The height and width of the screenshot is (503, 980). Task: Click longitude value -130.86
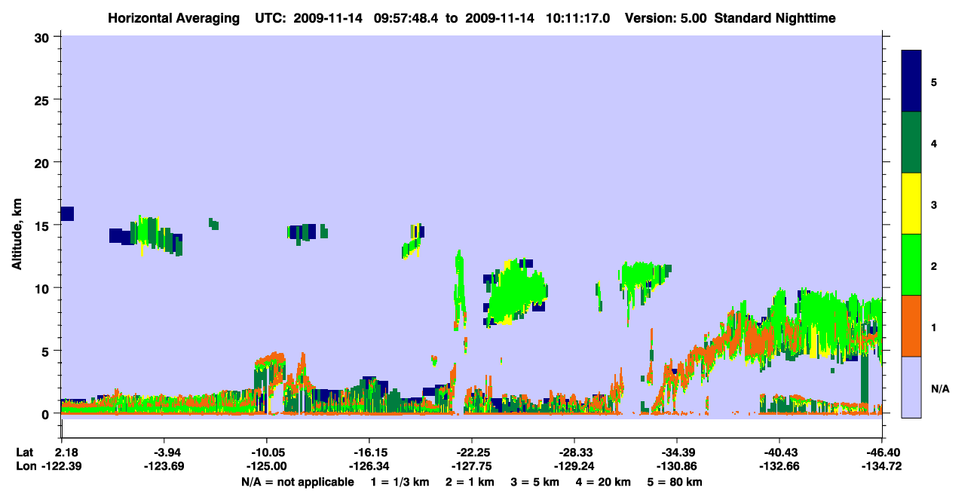point(677,466)
